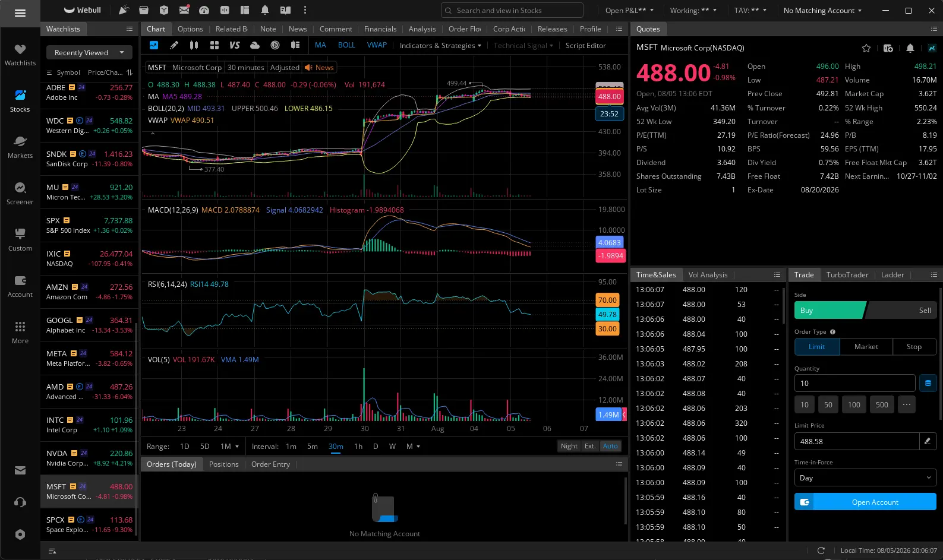Click the bell alerts icon in top toolbar
Viewport: 943px width, 560px height.
[265, 10]
